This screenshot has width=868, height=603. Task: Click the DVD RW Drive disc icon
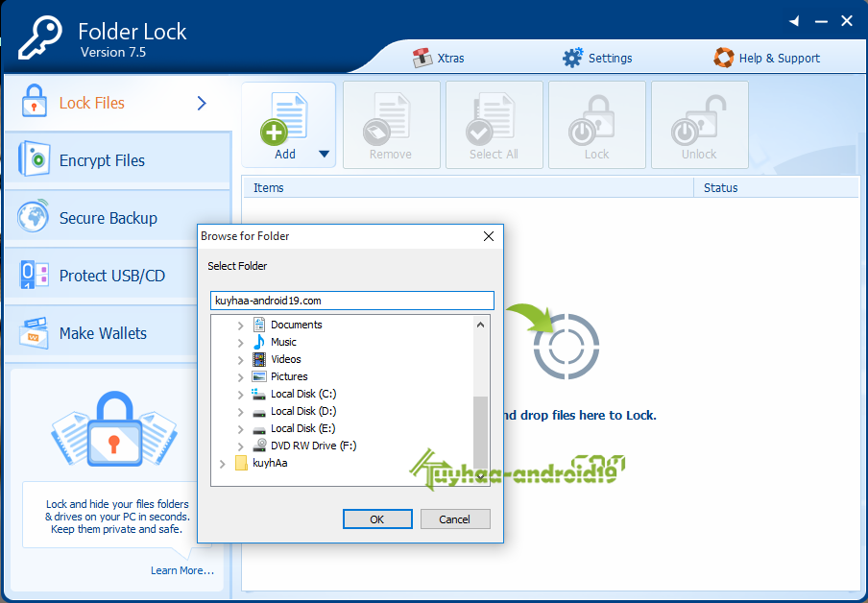coord(258,445)
